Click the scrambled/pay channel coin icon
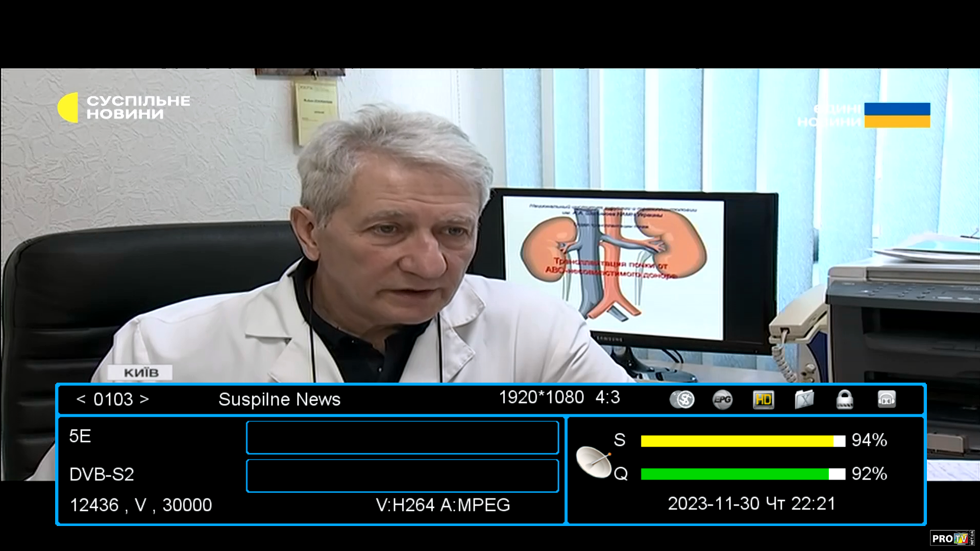 pyautogui.click(x=682, y=399)
